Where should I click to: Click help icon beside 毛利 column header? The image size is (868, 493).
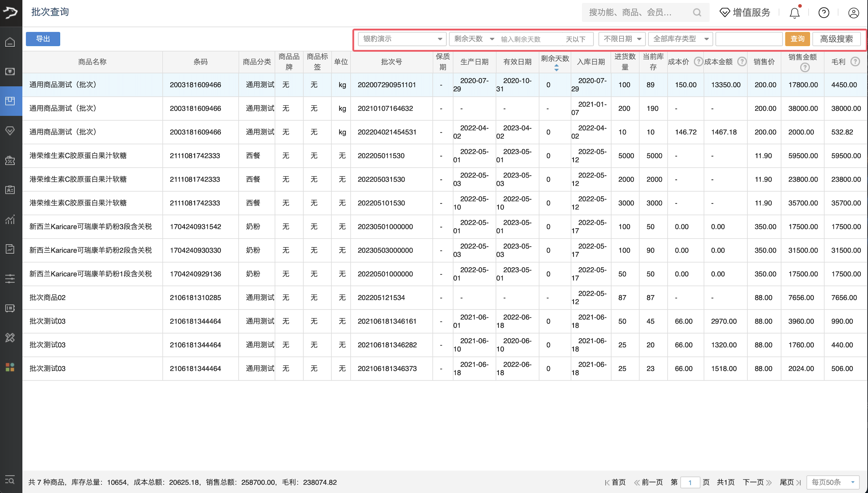(x=855, y=62)
